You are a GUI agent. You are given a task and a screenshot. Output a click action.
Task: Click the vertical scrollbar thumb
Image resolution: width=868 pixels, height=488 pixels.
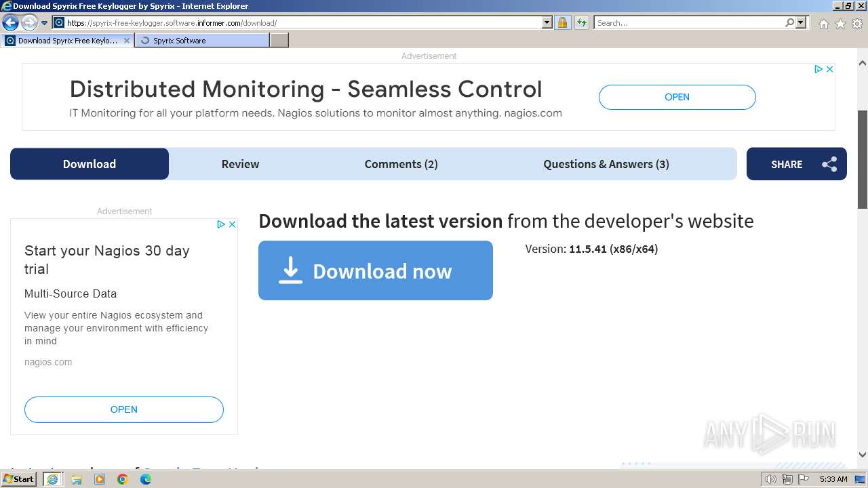pos(863,159)
